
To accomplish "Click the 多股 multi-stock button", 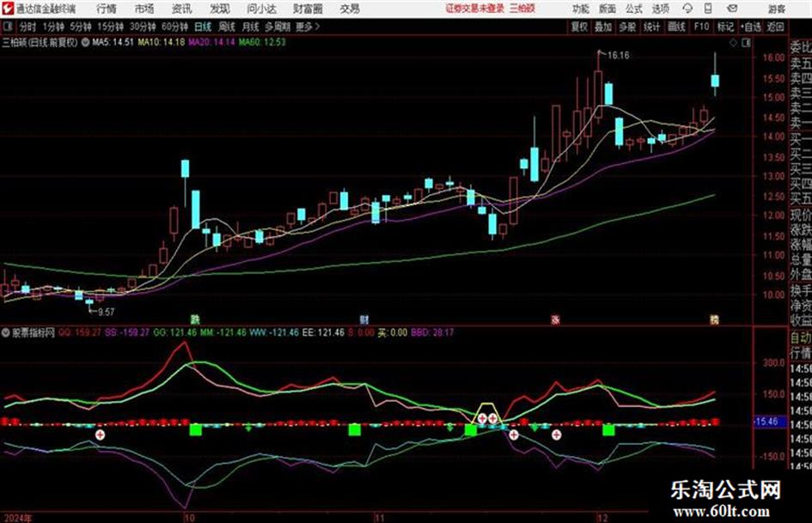I will (x=627, y=27).
